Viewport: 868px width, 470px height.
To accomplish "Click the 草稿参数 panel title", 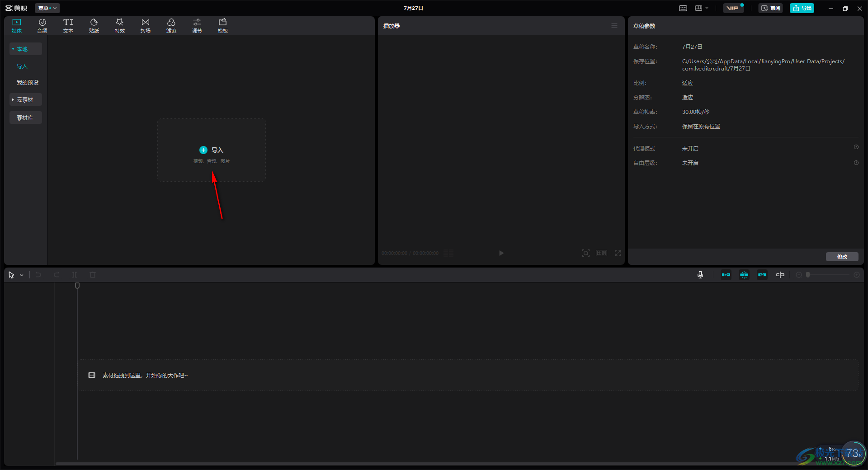I will (644, 26).
